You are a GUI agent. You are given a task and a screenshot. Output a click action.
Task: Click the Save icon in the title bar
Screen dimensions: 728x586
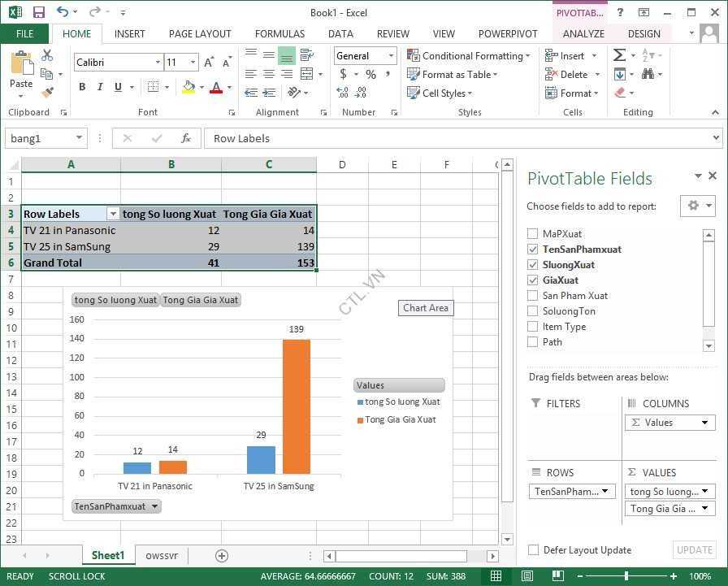coord(38,12)
